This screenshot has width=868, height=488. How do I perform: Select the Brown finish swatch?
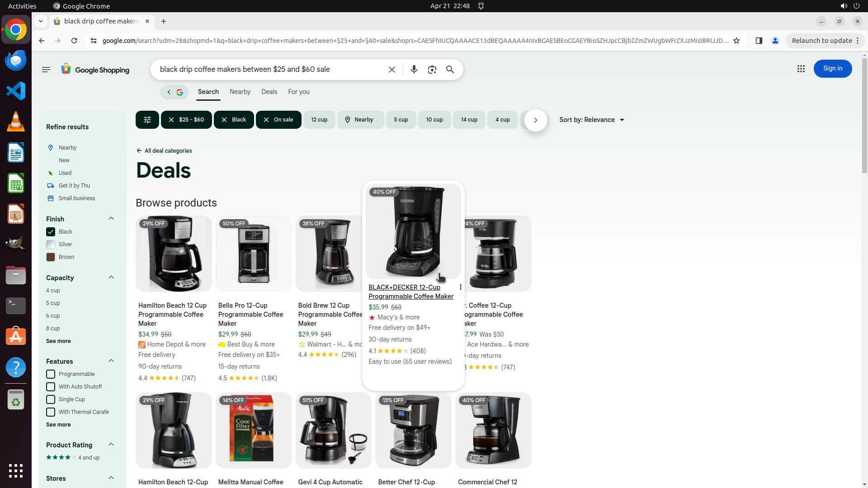51,257
